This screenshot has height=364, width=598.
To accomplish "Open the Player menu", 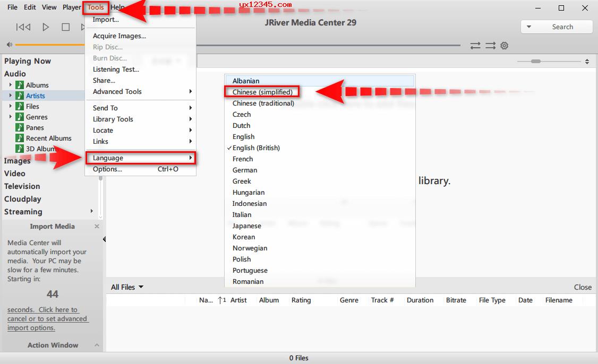I will (x=72, y=7).
